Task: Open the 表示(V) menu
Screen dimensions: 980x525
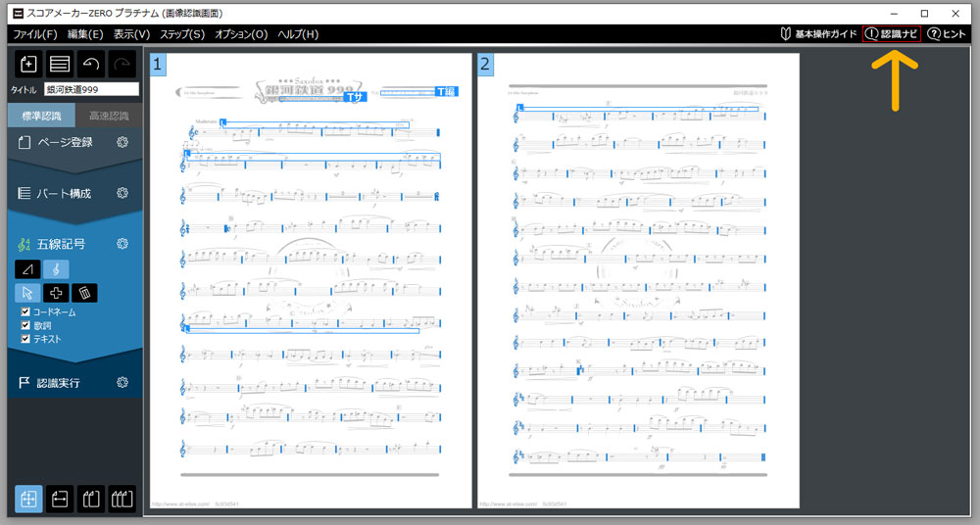Action: [x=132, y=33]
